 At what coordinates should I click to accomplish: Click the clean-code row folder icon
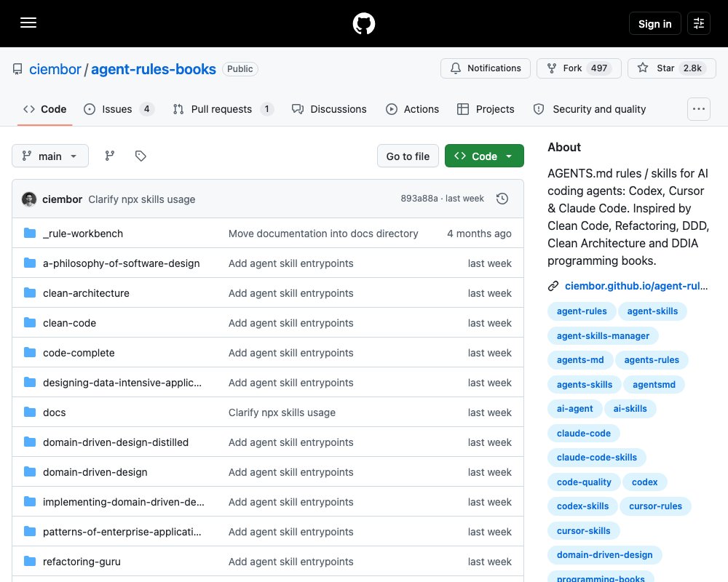(x=30, y=322)
